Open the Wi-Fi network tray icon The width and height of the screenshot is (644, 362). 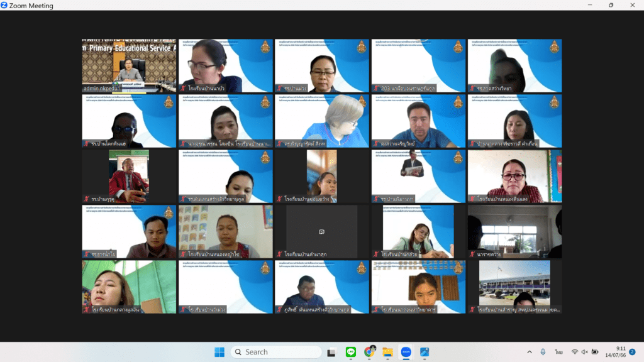click(x=575, y=352)
